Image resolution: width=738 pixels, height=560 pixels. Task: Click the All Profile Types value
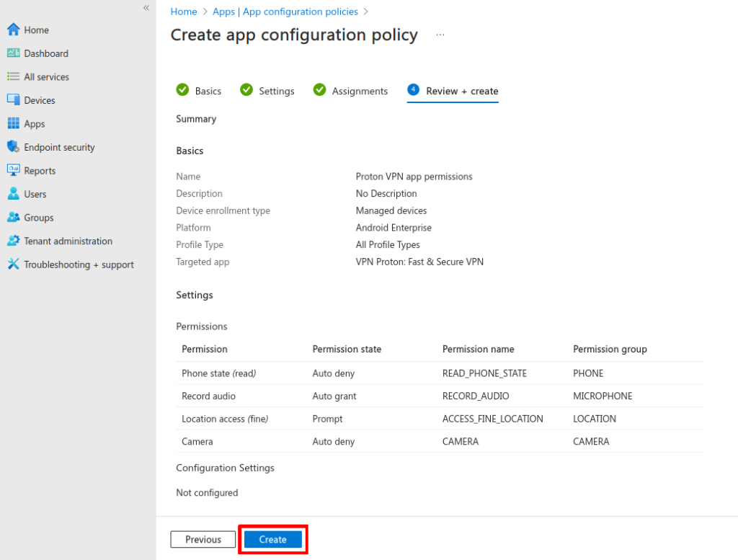point(388,245)
